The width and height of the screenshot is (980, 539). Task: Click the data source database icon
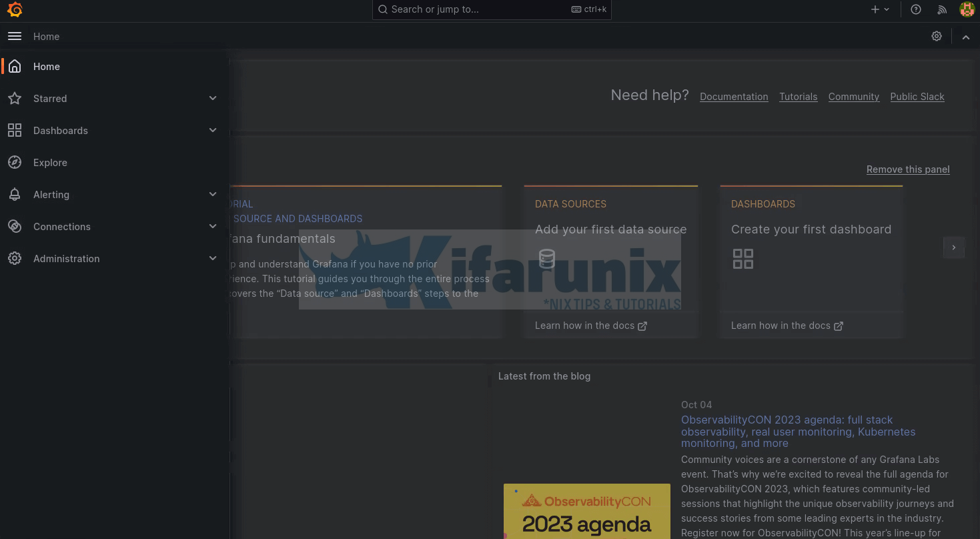pyautogui.click(x=547, y=259)
